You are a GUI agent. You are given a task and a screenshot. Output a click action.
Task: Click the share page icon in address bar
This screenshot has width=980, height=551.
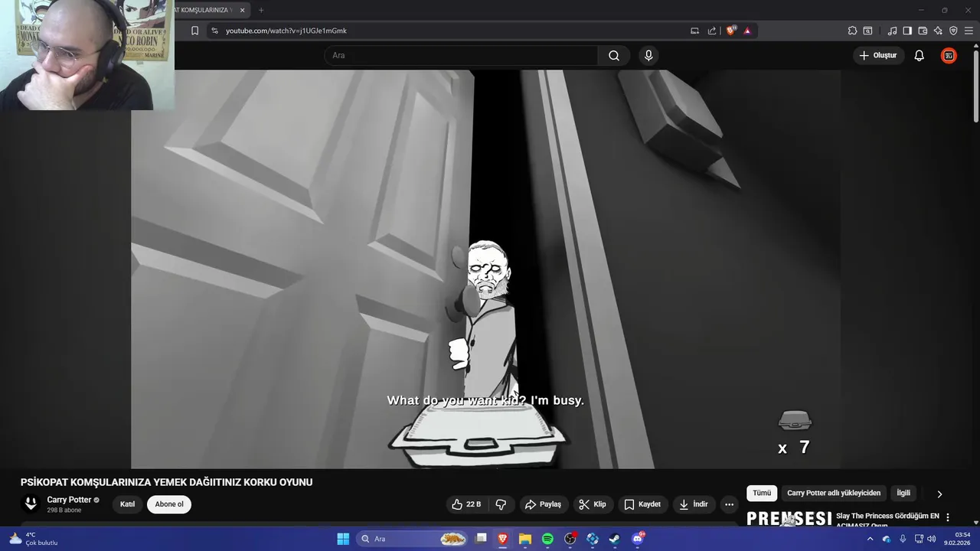(712, 31)
